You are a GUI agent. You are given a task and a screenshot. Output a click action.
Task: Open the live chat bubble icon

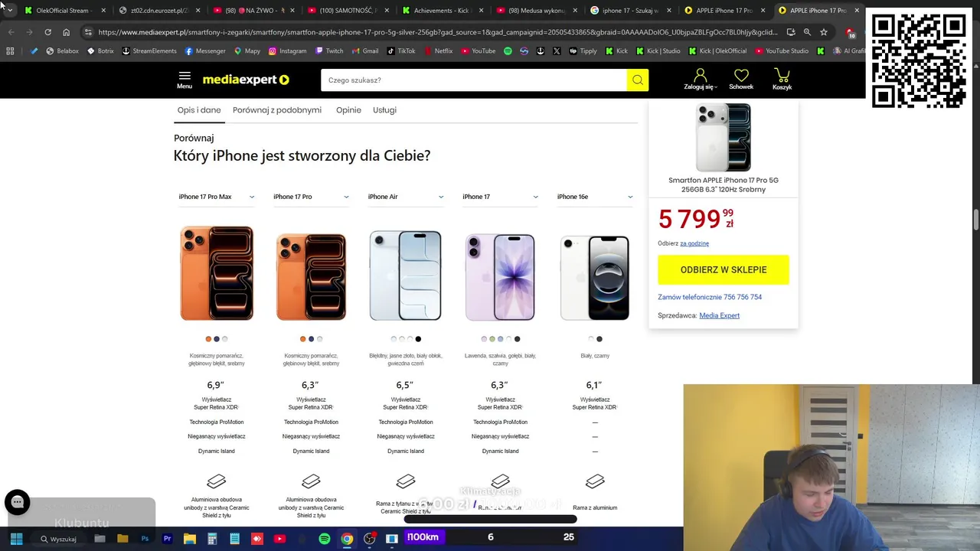tap(17, 502)
